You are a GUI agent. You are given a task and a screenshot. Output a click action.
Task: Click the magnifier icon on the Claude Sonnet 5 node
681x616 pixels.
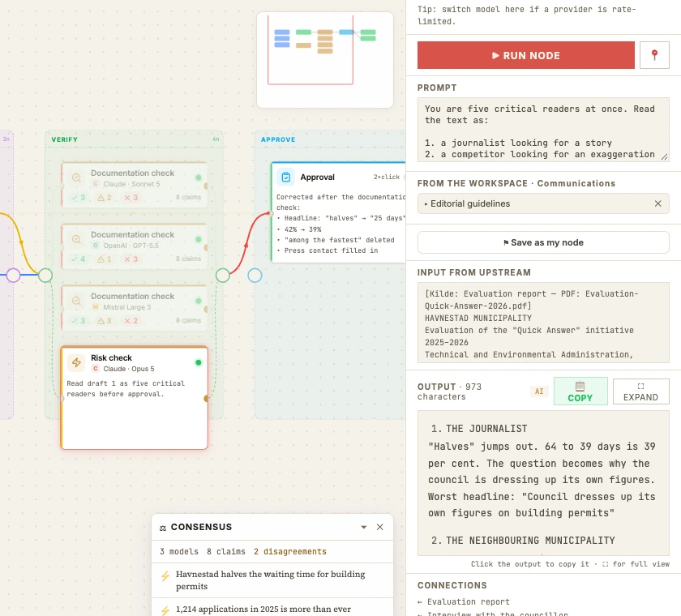pos(76,178)
